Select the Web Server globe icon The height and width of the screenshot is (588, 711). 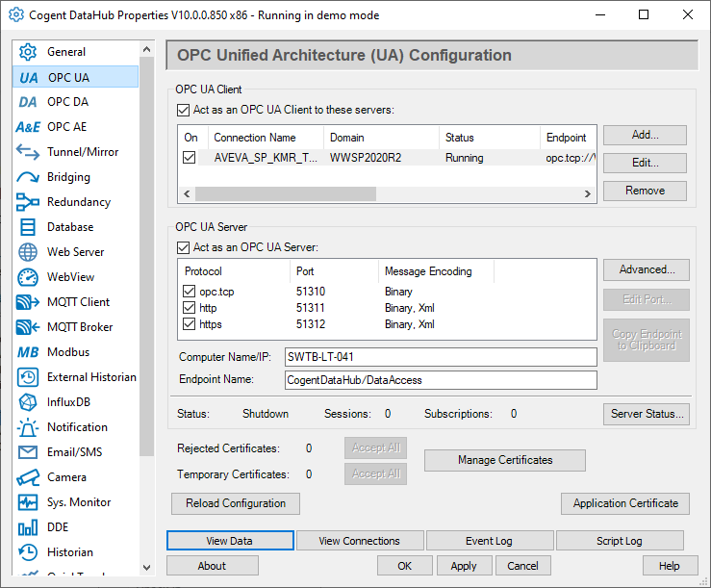28,252
